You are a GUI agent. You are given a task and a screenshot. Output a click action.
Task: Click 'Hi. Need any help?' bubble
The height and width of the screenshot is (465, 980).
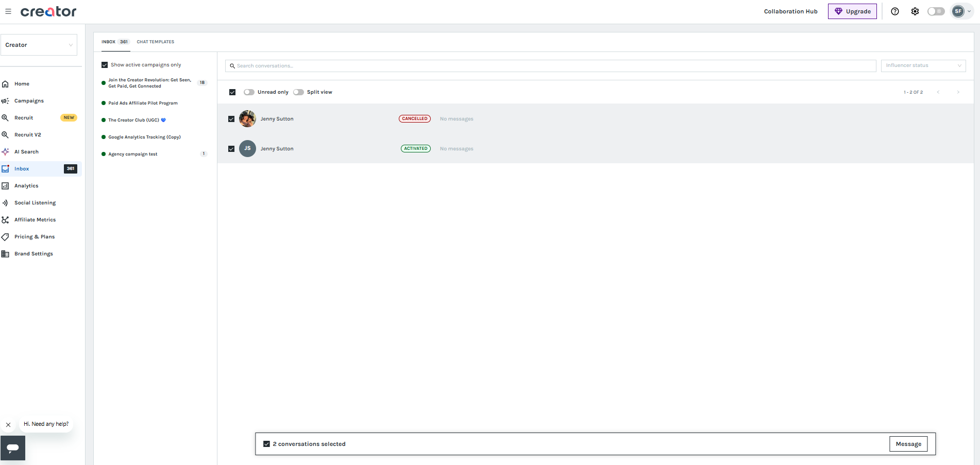pos(46,424)
